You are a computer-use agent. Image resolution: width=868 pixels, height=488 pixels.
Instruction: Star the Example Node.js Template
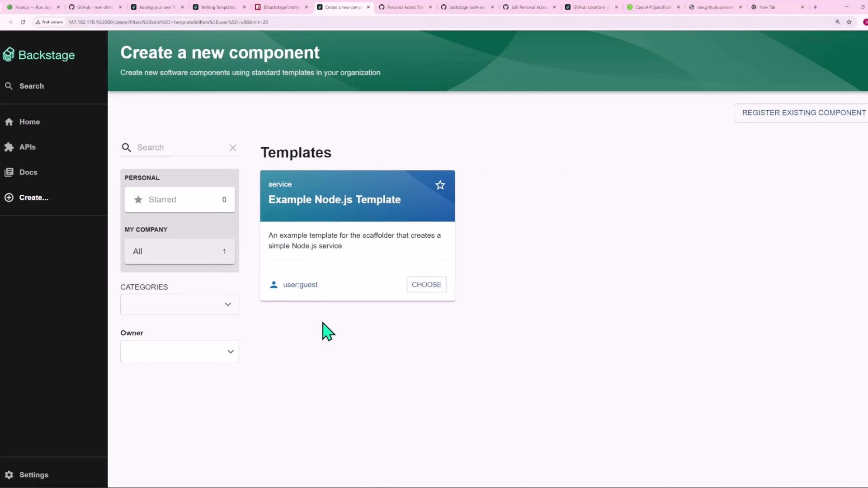point(440,185)
